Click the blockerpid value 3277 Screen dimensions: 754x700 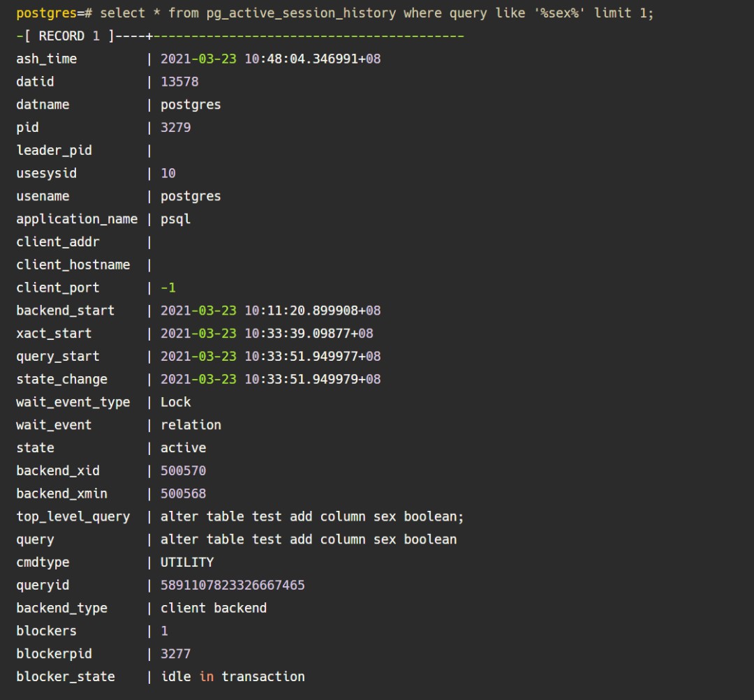[175, 654]
